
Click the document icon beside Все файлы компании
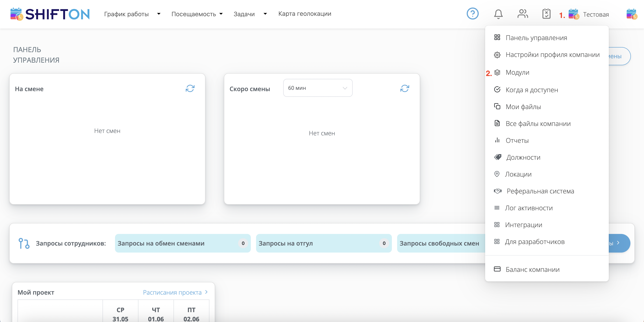click(x=497, y=123)
